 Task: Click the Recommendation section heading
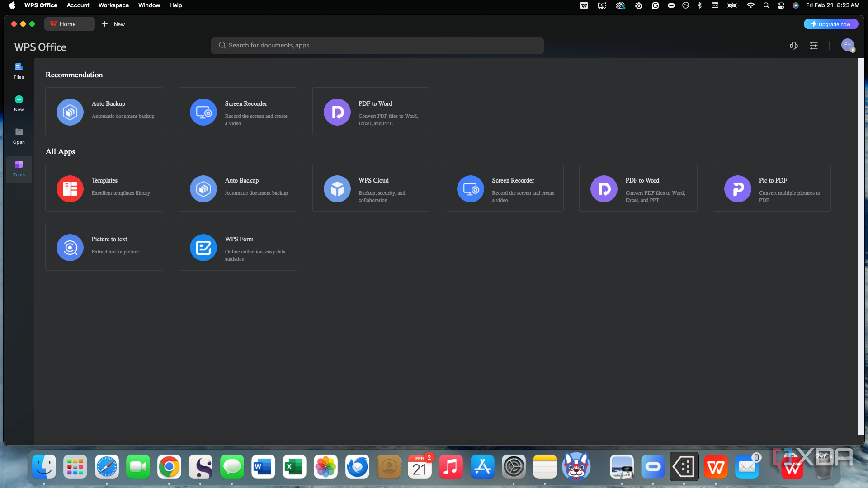74,75
